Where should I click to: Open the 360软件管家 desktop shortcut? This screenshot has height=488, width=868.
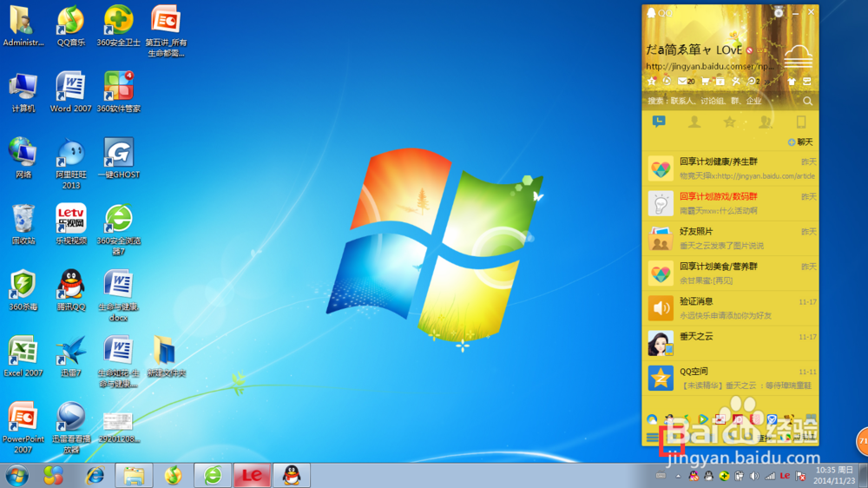click(118, 92)
